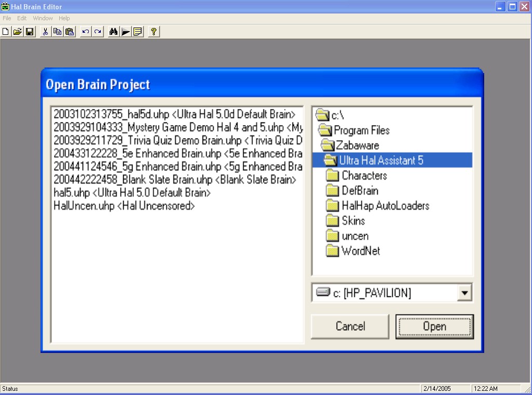
Task: Open the Help menu
Action: point(64,18)
